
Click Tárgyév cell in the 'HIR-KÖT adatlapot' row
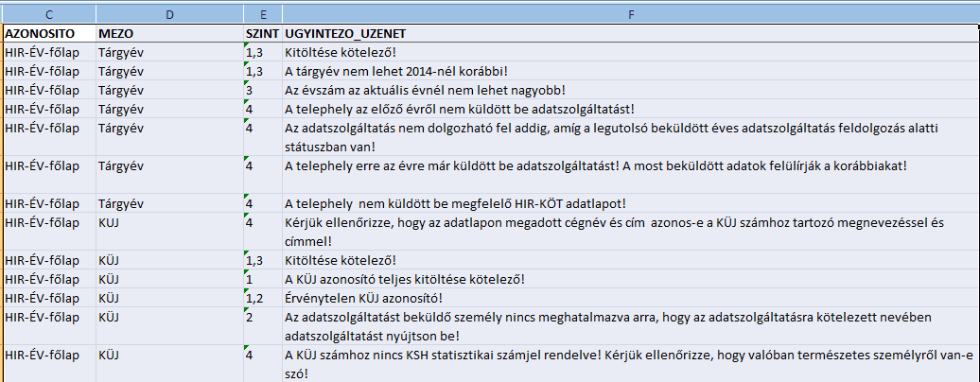pyautogui.click(x=169, y=203)
